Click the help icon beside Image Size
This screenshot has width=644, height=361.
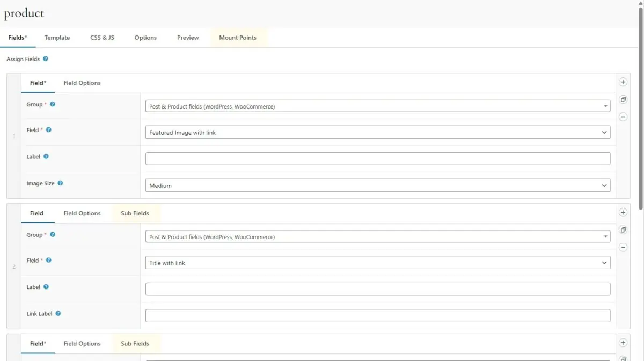[60, 183]
